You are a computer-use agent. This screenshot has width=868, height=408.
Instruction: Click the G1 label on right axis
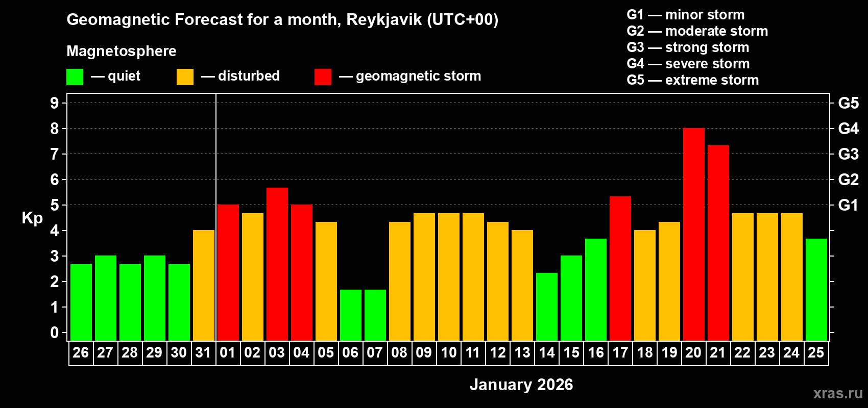click(x=849, y=205)
